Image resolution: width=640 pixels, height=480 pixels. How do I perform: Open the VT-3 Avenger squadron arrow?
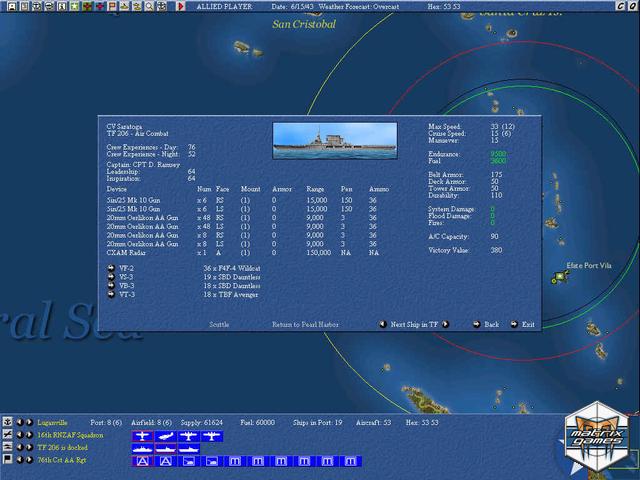tap(111, 294)
